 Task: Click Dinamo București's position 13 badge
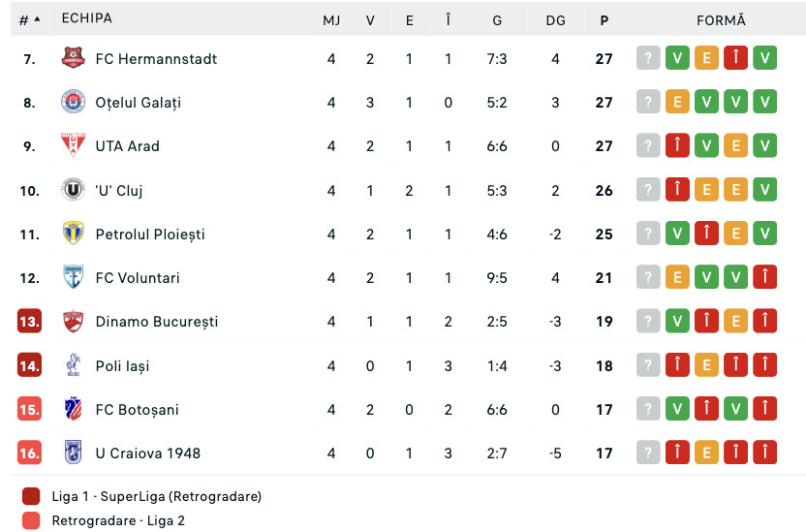(x=29, y=321)
